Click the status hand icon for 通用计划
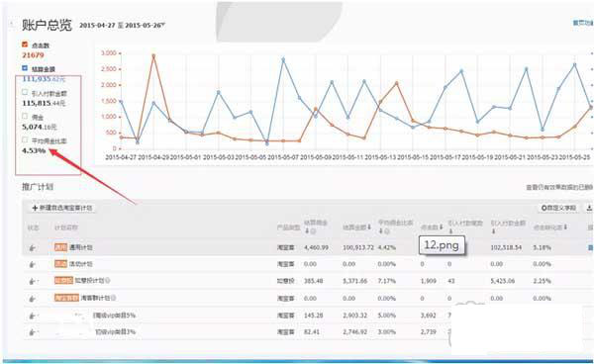Image resolution: width=594 pixels, height=364 pixels. click(33, 248)
